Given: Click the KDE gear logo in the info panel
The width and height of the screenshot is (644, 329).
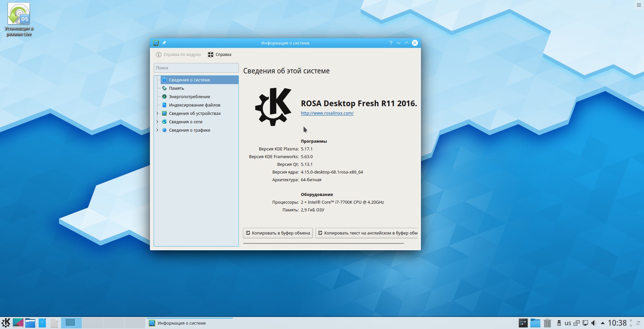Looking at the screenshot, I should [273, 107].
